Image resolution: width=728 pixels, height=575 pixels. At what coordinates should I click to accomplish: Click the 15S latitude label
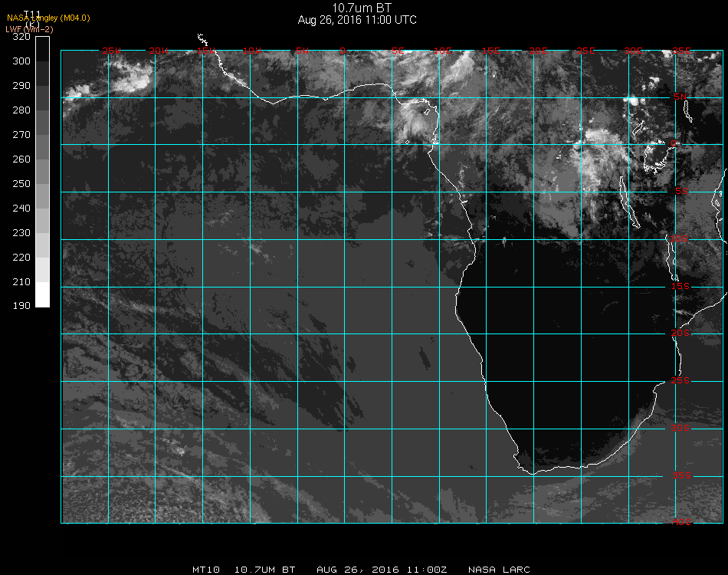click(x=680, y=286)
